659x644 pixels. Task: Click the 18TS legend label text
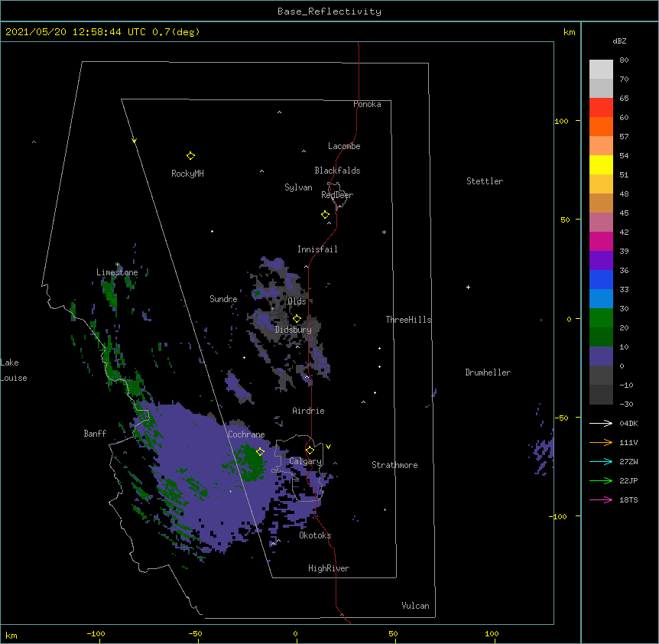point(628,499)
